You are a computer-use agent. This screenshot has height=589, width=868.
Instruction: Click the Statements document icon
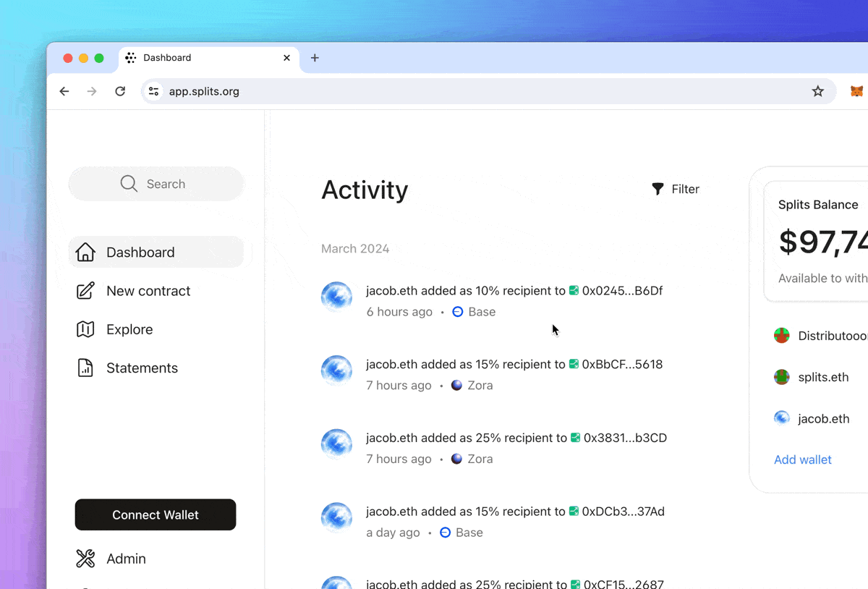tap(85, 368)
